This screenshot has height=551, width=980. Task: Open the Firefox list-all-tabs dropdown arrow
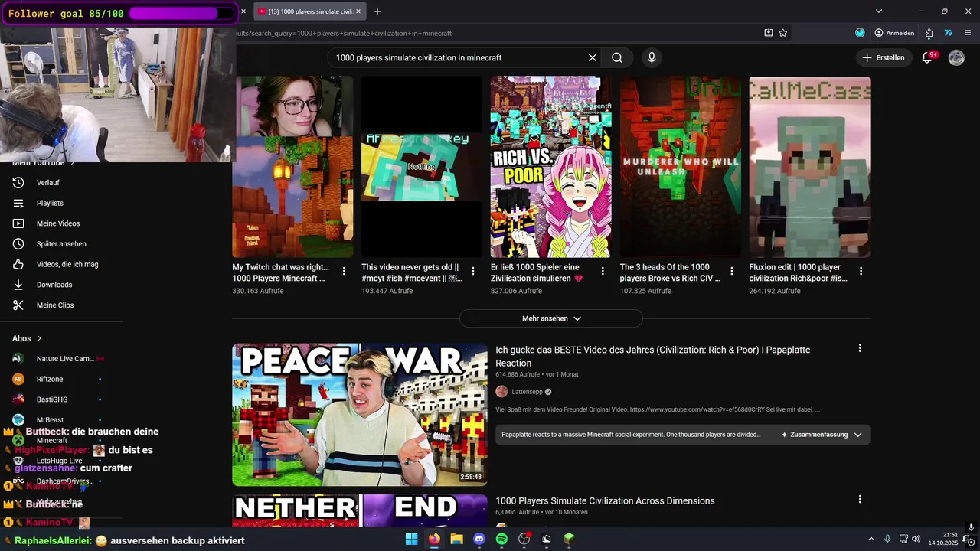[x=879, y=11]
